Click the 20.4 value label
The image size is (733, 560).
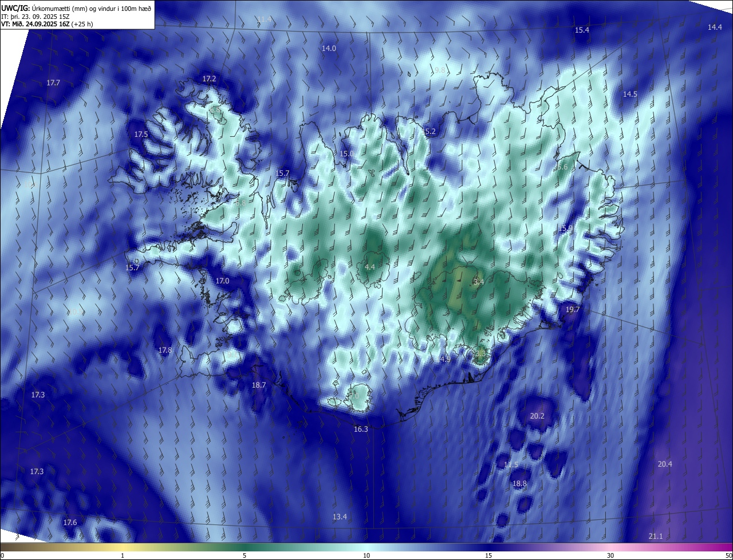coord(665,464)
